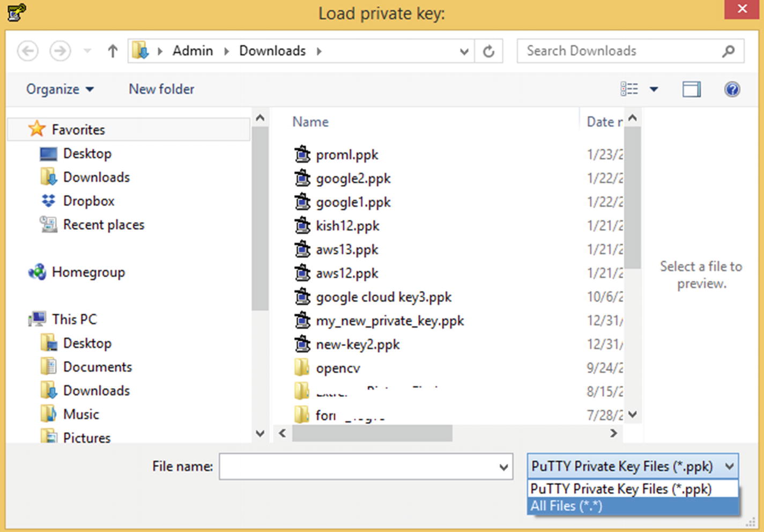The image size is (764, 532).
Task: Select the opencv folder
Action: pyautogui.click(x=338, y=368)
